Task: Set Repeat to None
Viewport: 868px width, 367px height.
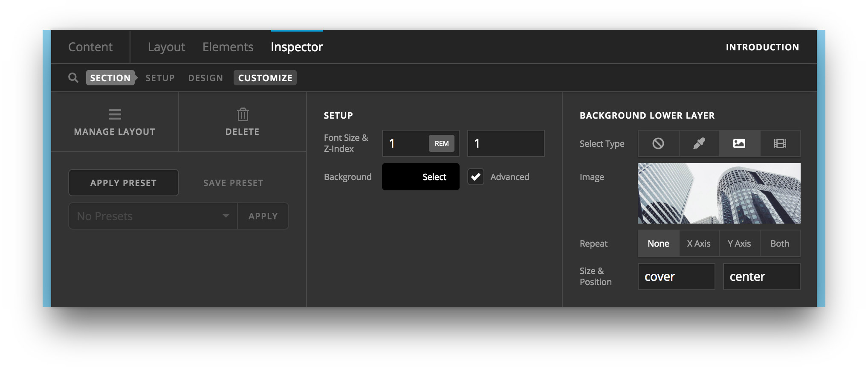Action: (x=658, y=243)
